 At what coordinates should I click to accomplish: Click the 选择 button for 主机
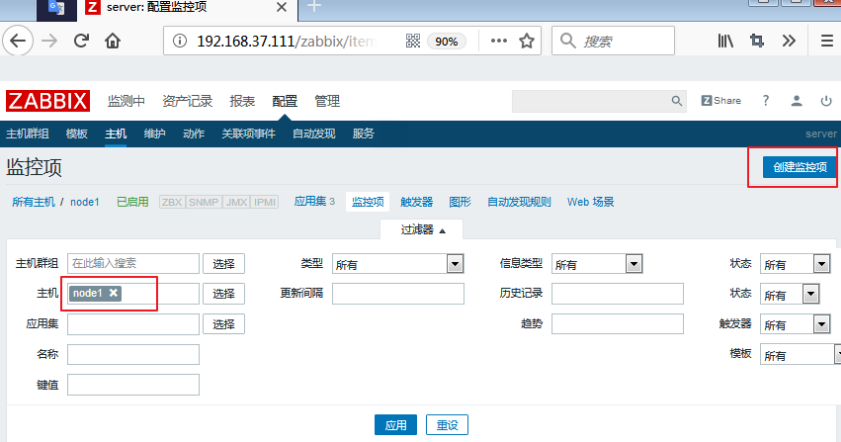[x=224, y=293]
